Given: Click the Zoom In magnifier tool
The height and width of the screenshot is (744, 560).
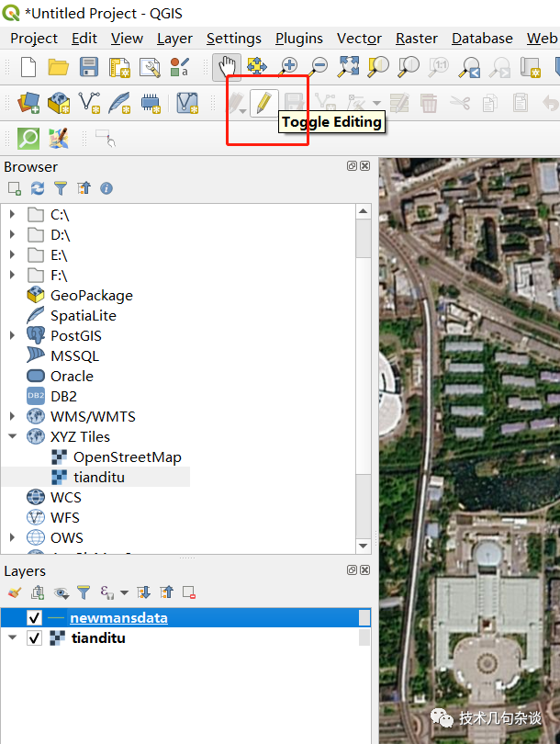Looking at the screenshot, I should point(288,67).
